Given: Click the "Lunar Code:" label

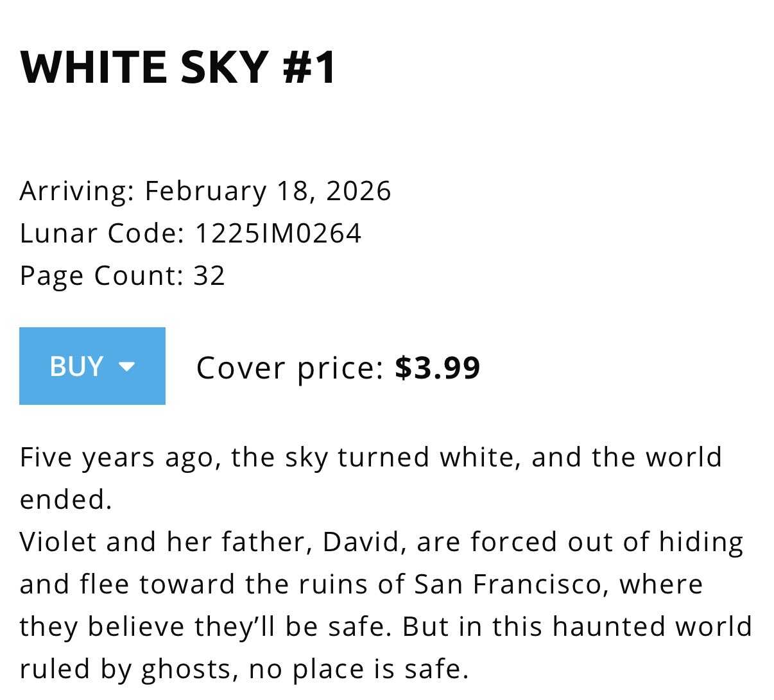Looking at the screenshot, I should pos(101,233).
